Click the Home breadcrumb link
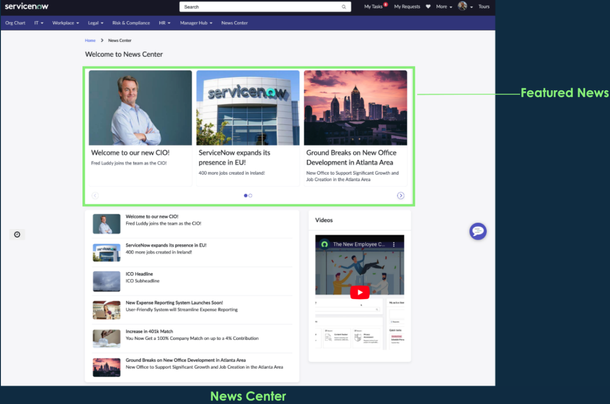 click(90, 40)
